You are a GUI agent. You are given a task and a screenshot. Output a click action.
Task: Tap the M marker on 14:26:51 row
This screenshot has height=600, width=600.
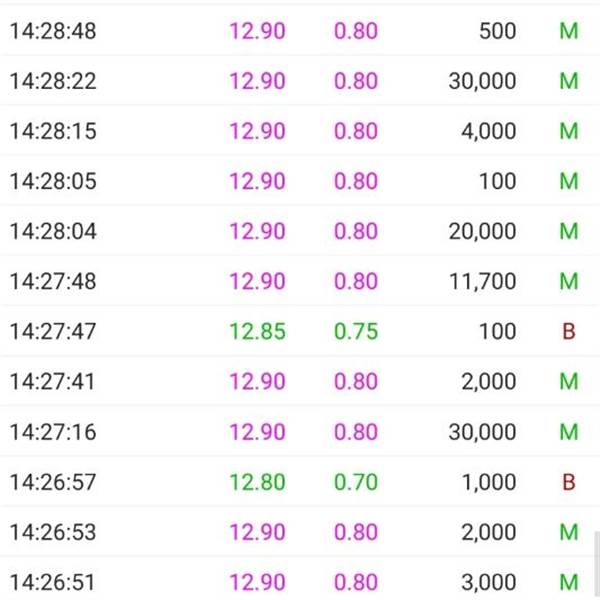(569, 582)
